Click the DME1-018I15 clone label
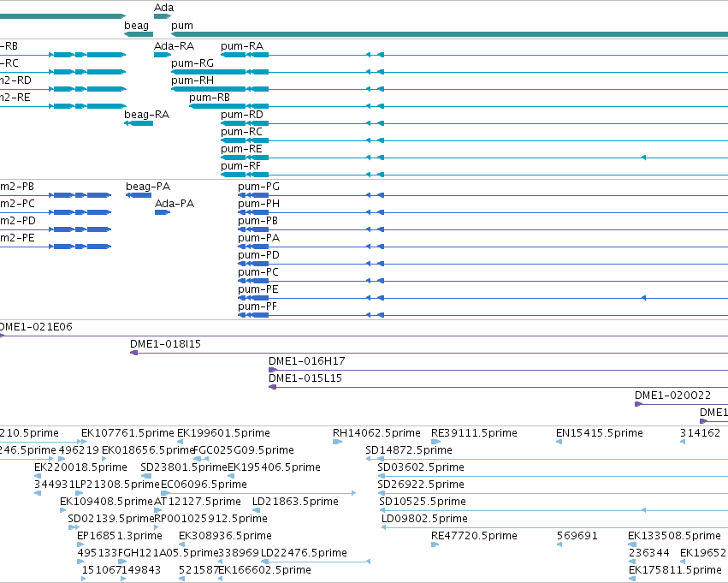Screen dimensions: 728x583 point(165,344)
